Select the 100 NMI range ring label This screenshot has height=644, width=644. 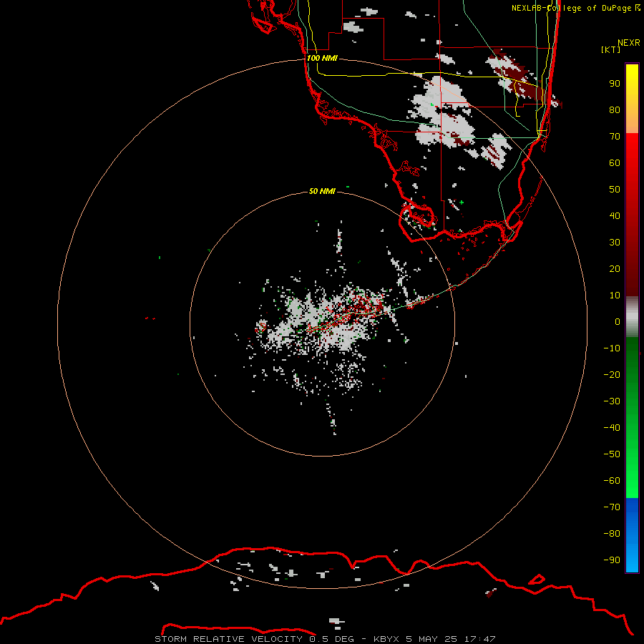pyautogui.click(x=322, y=58)
